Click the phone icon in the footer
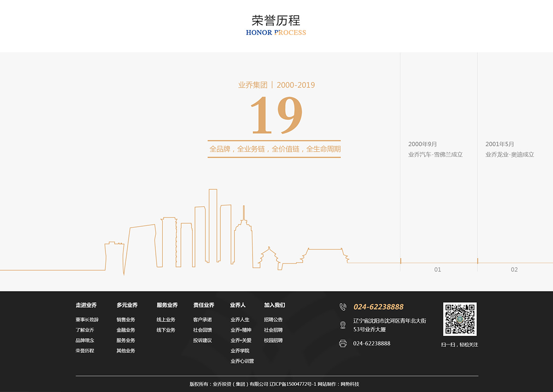553x392 pixels. point(342,307)
